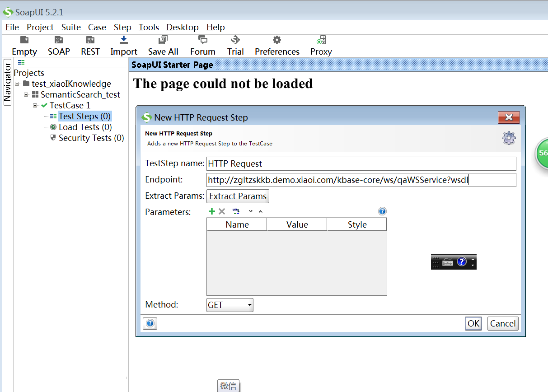Click the navigator toolbar list icon
Viewport: 548px width, 392px height.
[21, 62]
